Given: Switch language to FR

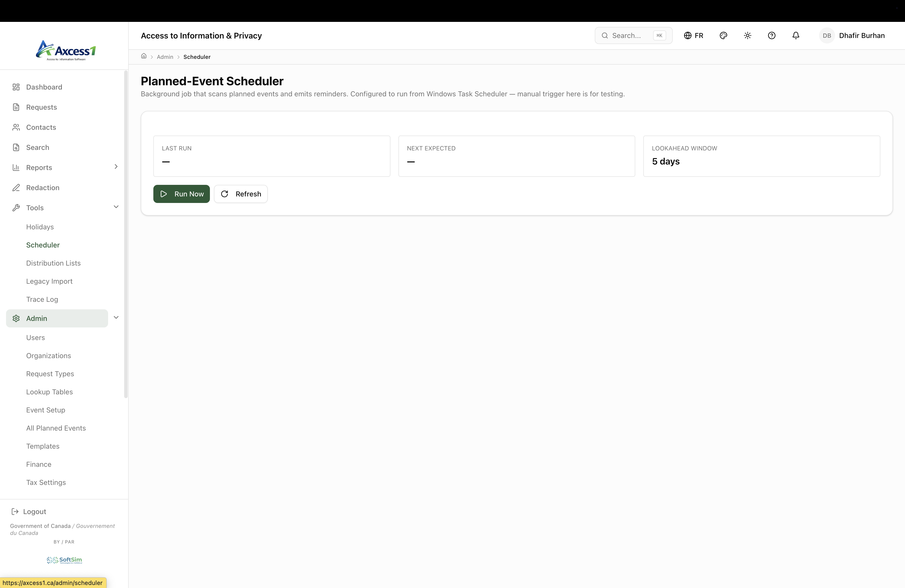Looking at the screenshot, I should (x=694, y=35).
